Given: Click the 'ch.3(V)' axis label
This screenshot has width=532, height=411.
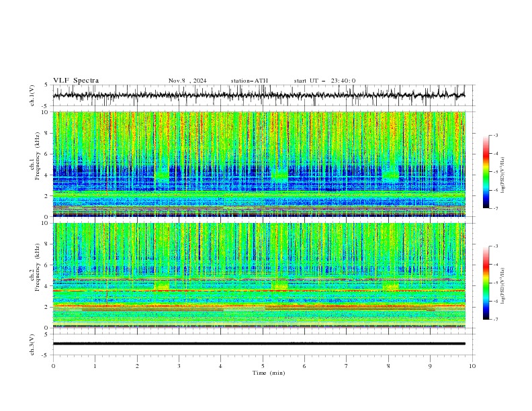Looking at the screenshot, I should point(32,345).
